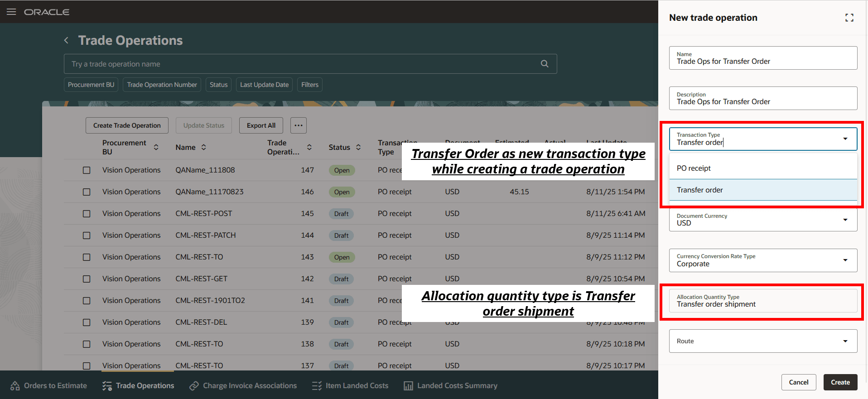Check the box for trade operation 138
Screen dimensions: 868x399
click(87, 344)
